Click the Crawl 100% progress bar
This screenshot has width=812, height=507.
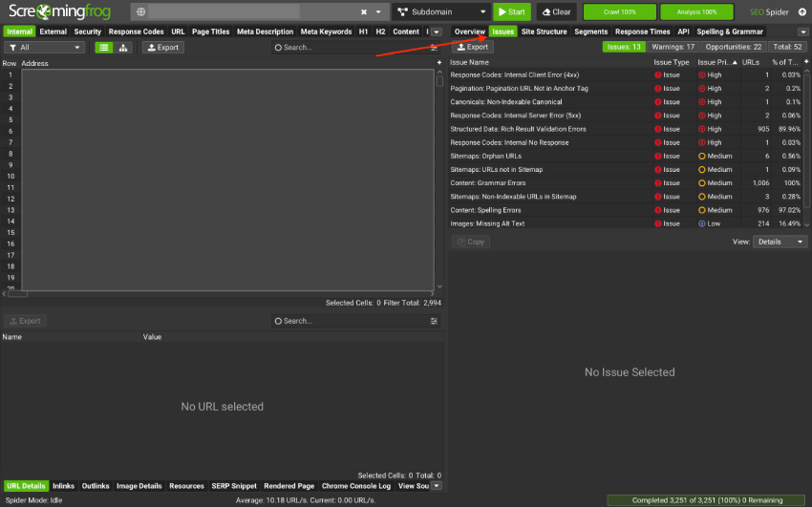click(620, 12)
